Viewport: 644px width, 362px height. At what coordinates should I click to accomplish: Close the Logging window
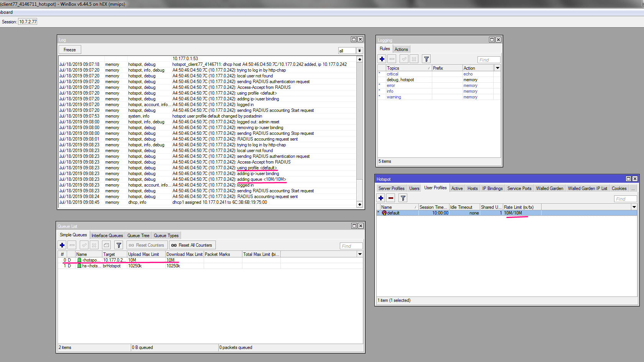click(498, 40)
